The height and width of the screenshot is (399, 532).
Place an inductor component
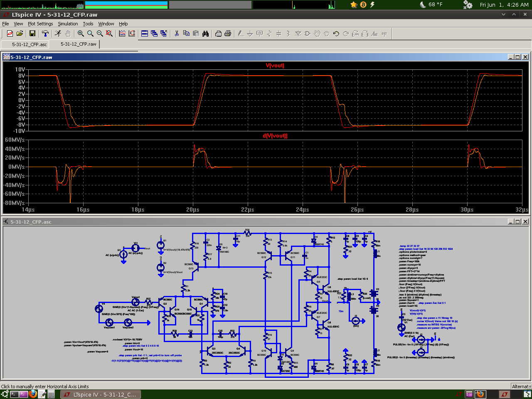[x=288, y=34]
